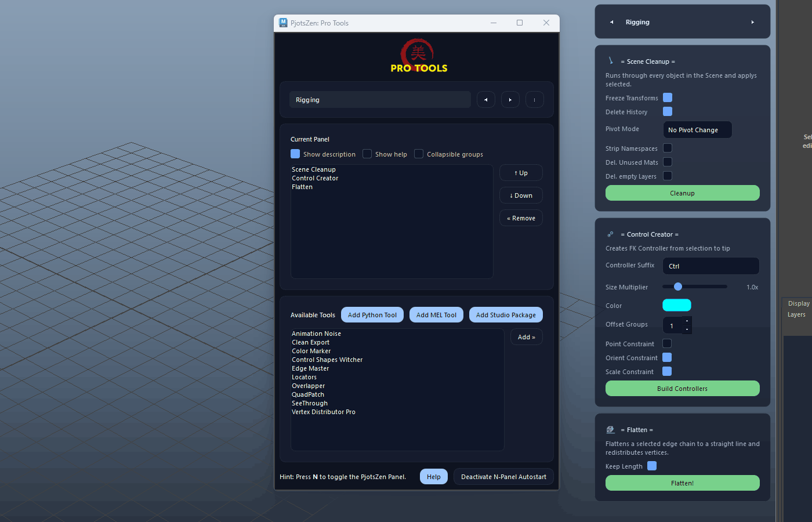The height and width of the screenshot is (522, 812).
Task: Open the Pivot Mode dropdown
Action: [697, 130]
